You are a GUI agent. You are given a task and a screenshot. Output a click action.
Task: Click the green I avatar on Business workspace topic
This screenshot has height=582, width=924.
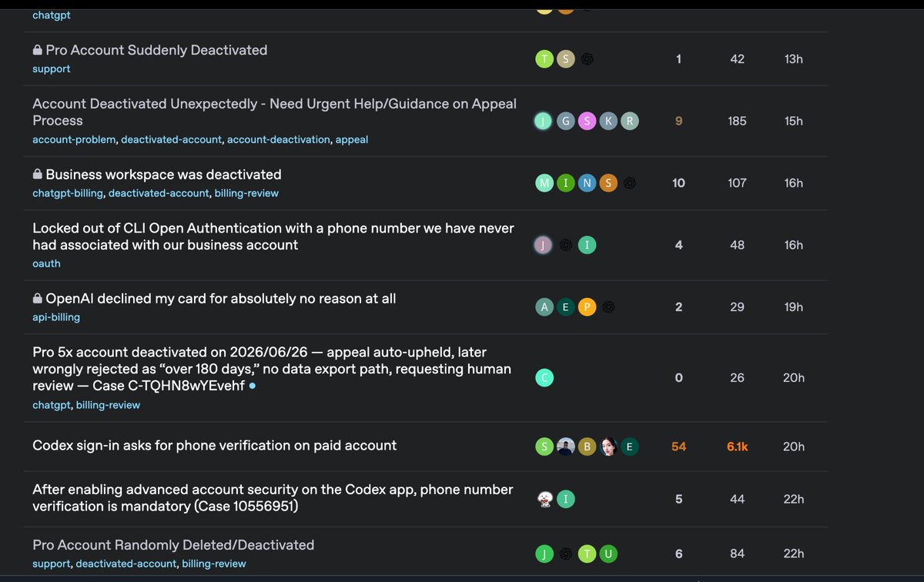(566, 183)
